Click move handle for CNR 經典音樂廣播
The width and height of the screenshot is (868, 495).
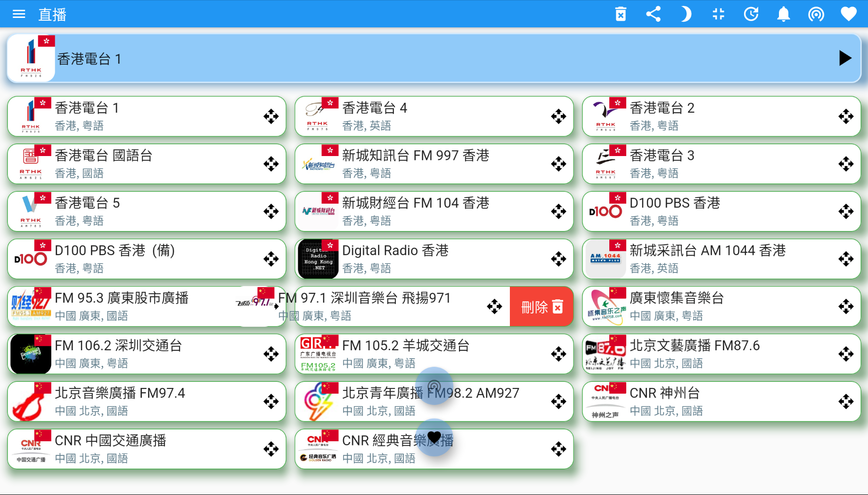point(558,449)
